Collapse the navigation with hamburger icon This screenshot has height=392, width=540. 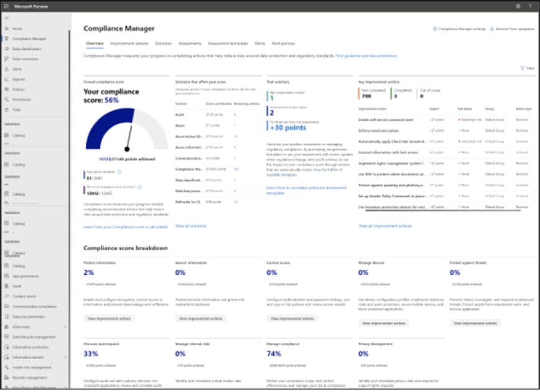tap(7, 18)
